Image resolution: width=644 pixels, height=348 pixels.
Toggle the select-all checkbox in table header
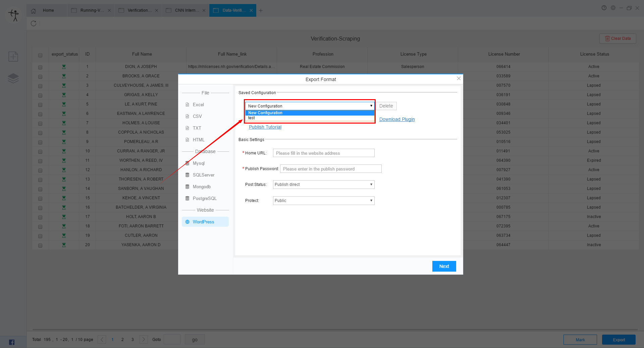coord(40,55)
